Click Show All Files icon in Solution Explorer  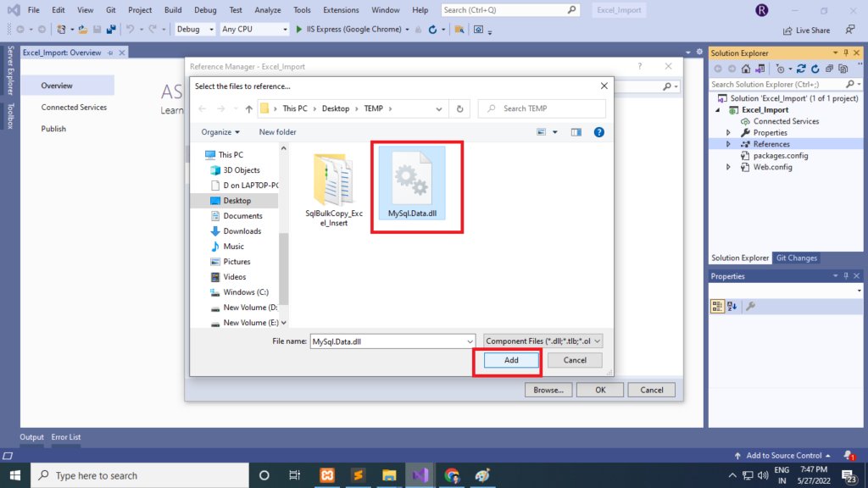(843, 69)
